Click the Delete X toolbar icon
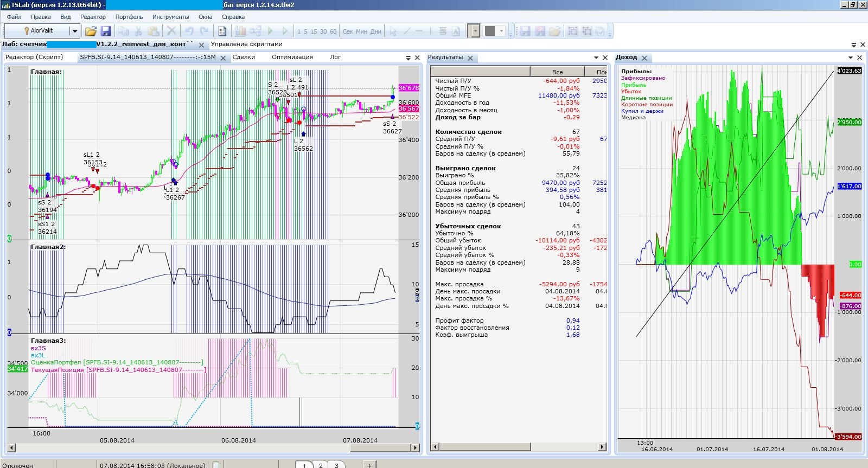 [x=171, y=31]
